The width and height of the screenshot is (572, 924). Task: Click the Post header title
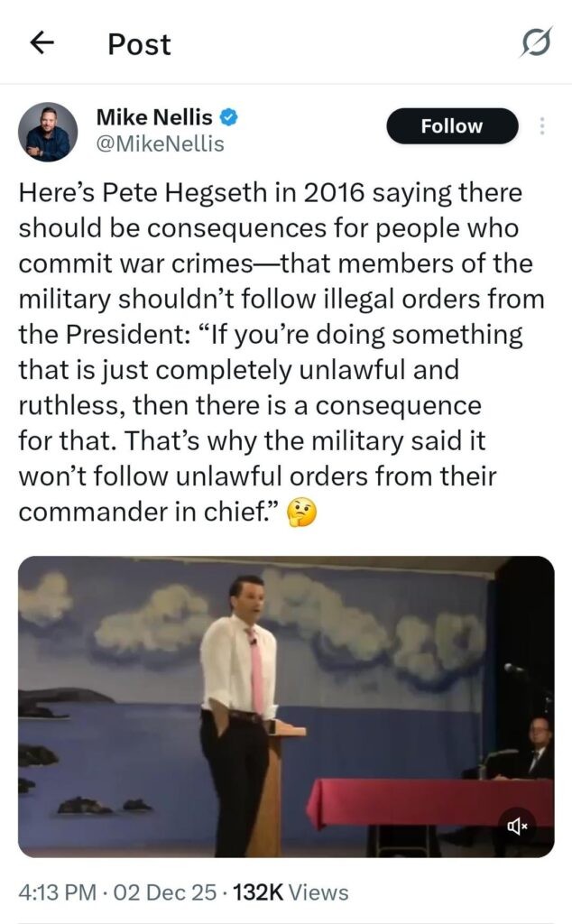click(x=139, y=44)
